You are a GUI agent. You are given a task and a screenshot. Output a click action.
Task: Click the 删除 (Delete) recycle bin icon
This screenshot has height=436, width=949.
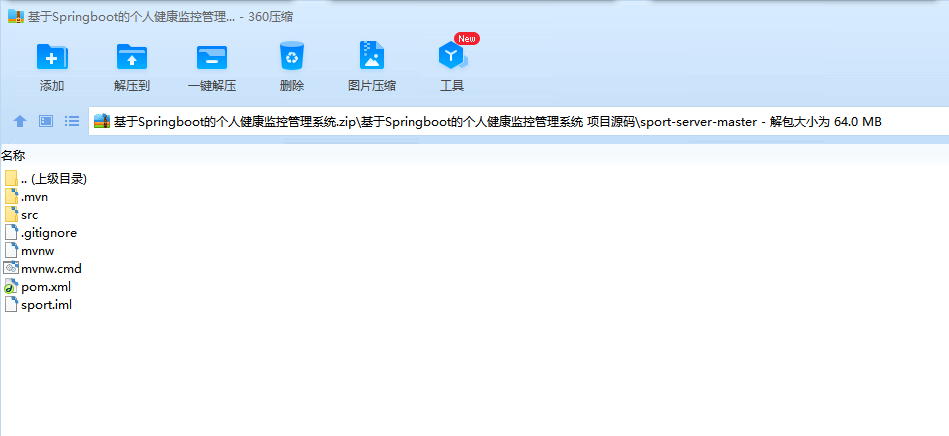[292, 56]
